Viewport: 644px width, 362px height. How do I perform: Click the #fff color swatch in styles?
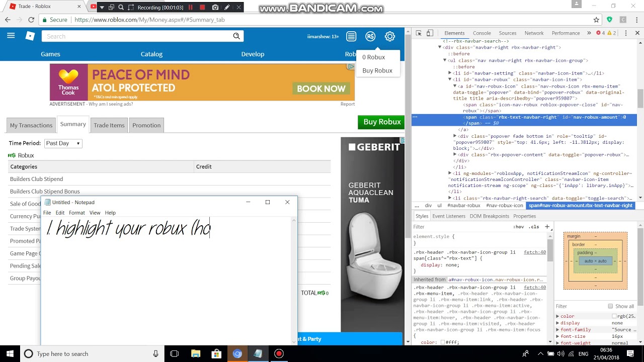(x=443, y=342)
